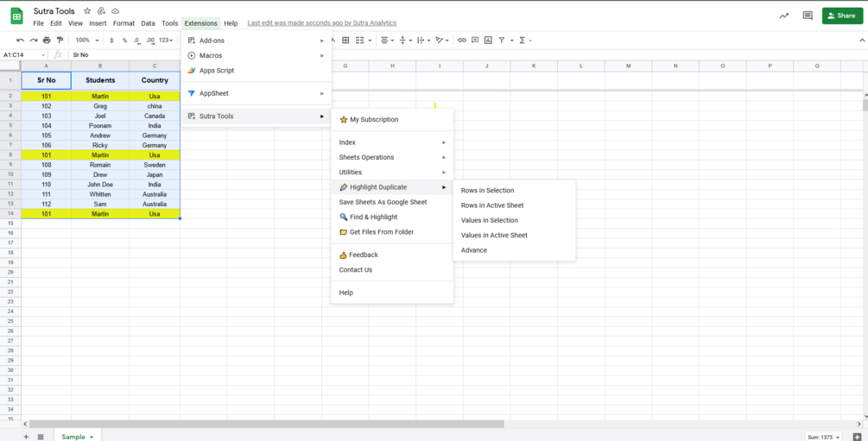Click the undo icon in the toolbar

(21, 41)
